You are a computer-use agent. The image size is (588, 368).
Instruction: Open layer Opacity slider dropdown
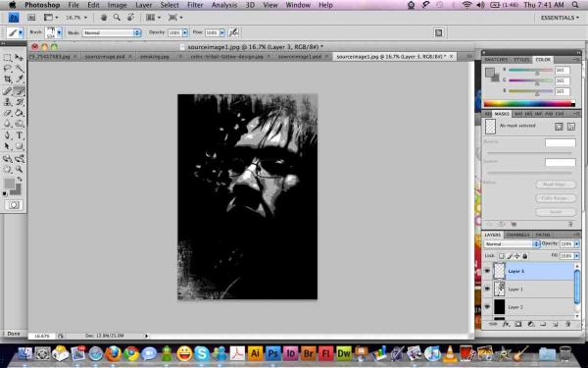click(577, 244)
